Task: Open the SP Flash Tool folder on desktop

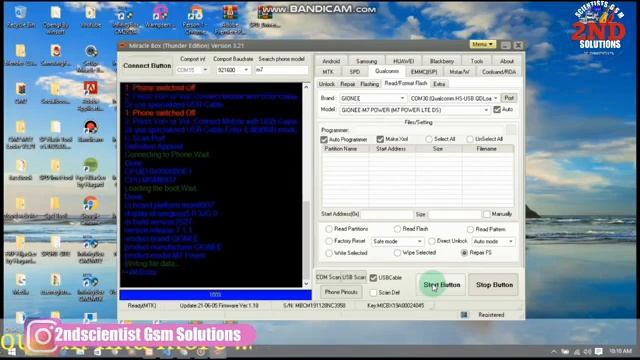Action: coord(56,135)
